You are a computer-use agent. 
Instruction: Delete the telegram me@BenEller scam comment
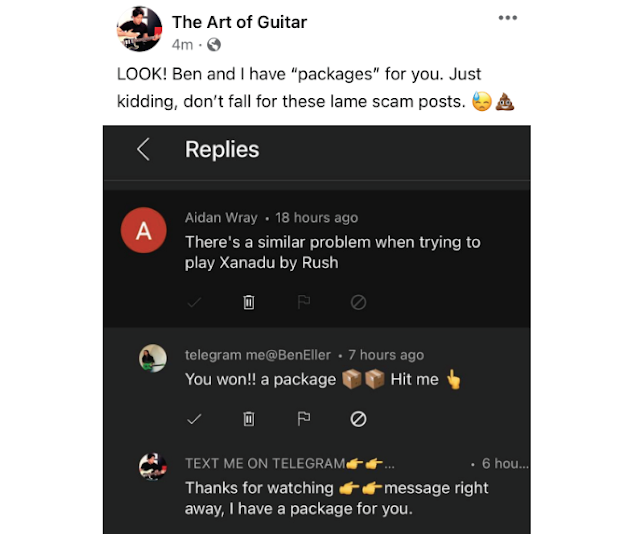(x=249, y=419)
